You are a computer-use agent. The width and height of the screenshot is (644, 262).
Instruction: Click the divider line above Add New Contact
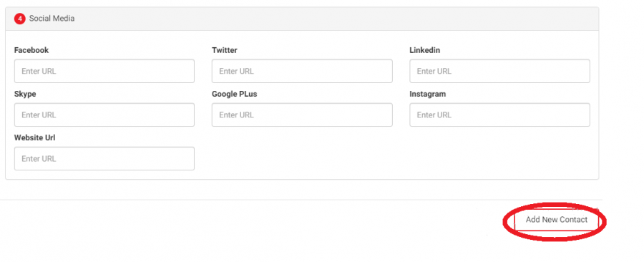301,200
